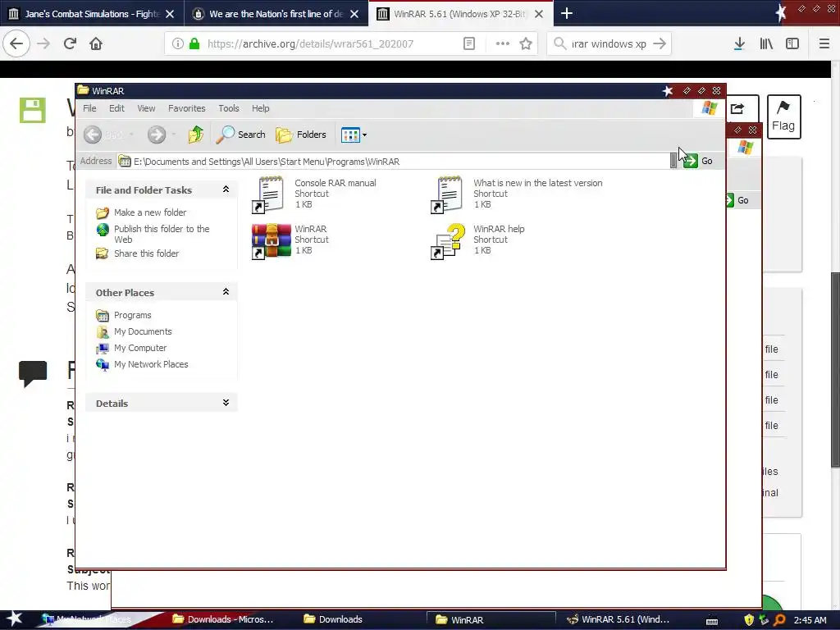This screenshot has width=840, height=630.
Task: Toggle reader view icon
Action: 469,44
